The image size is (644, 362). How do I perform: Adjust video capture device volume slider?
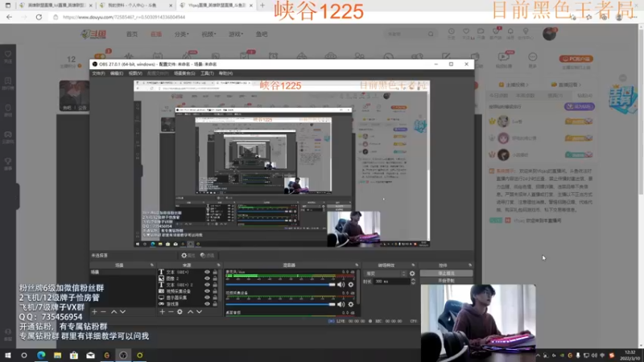[280, 304]
